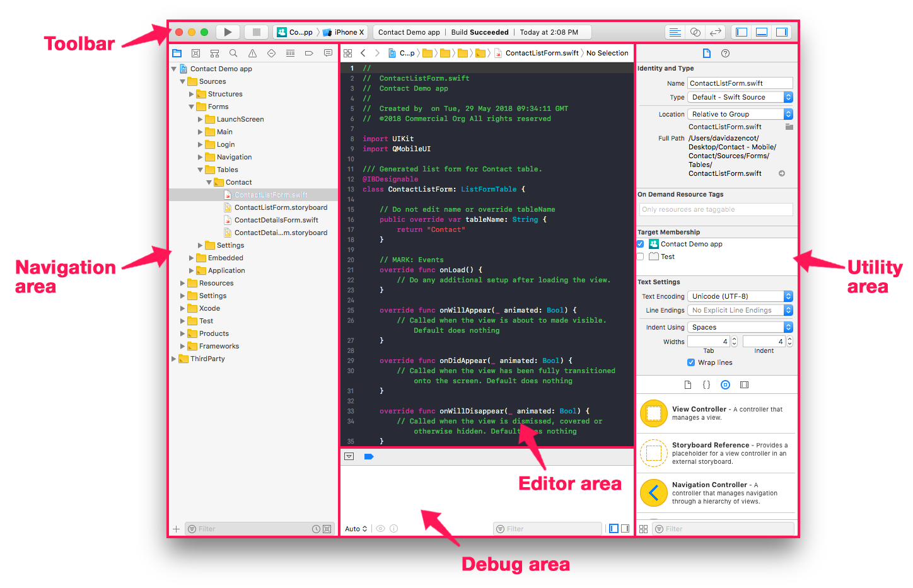Toggle the utilities pane visibility
The height and width of the screenshot is (588, 913).
point(782,32)
